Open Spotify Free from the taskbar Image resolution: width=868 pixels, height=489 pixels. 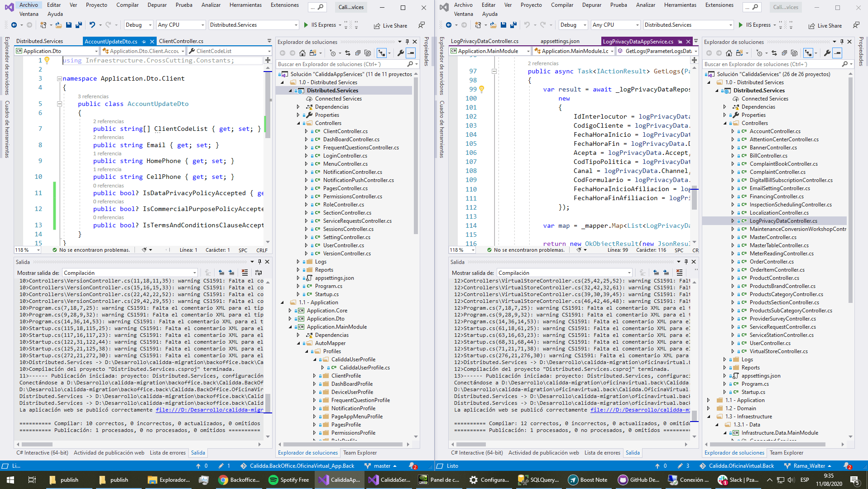pos(288,480)
